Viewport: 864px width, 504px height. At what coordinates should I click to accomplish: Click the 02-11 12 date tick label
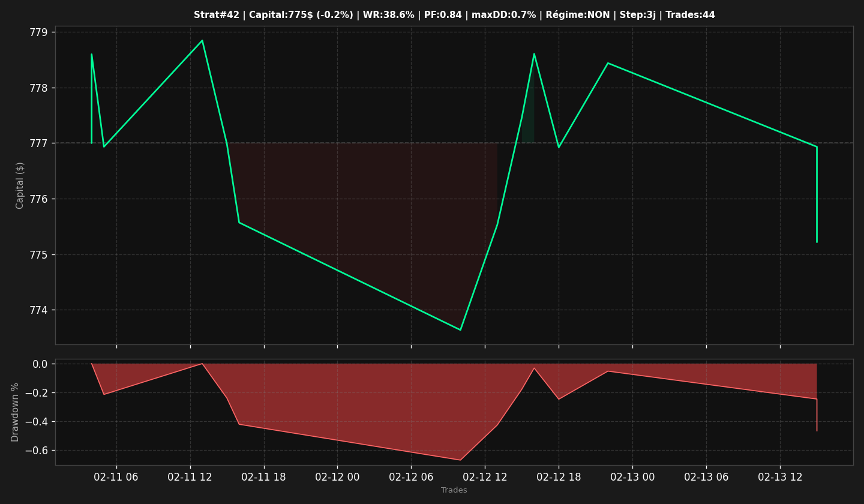coord(190,477)
